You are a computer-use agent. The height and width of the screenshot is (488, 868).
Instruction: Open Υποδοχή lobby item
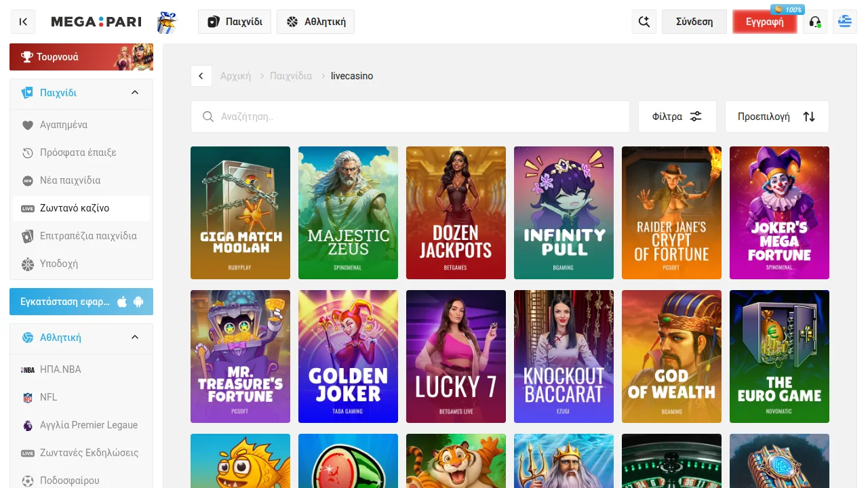(81, 264)
